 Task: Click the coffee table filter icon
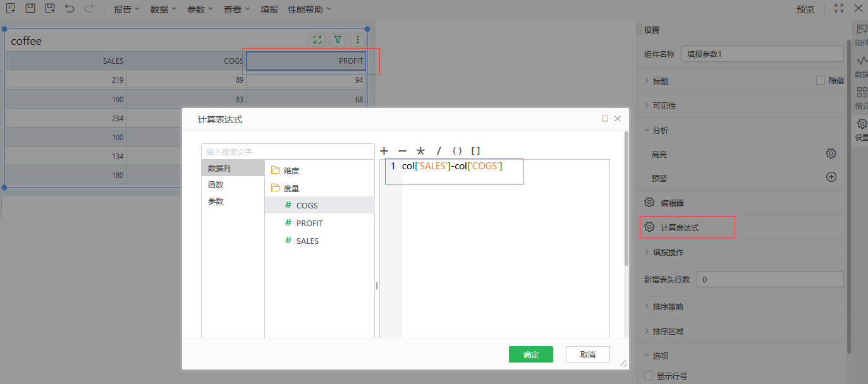338,40
